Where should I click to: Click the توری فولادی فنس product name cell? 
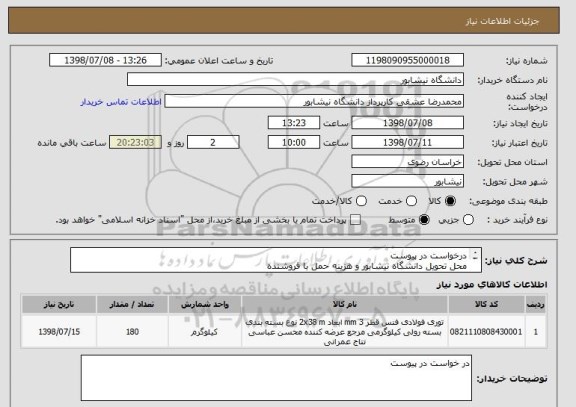point(345,332)
